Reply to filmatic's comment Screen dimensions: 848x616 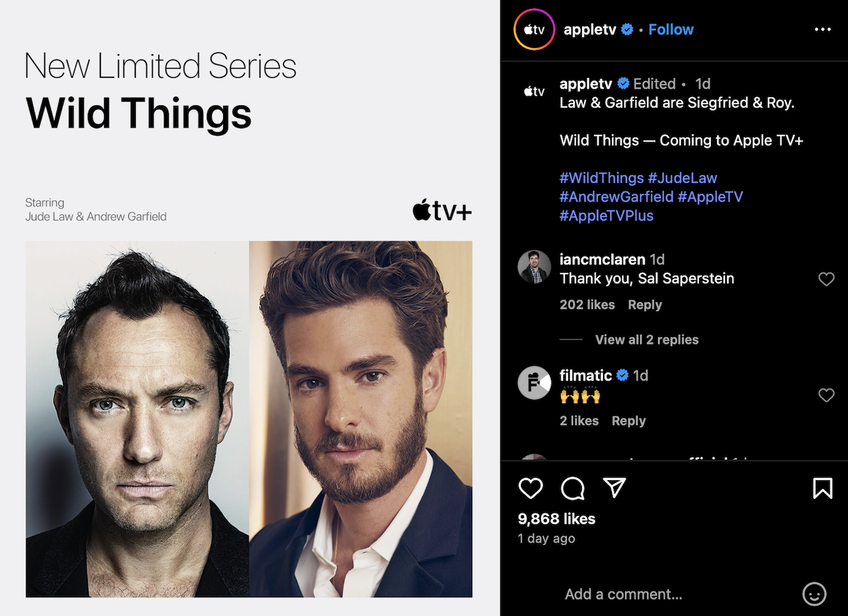click(x=629, y=420)
